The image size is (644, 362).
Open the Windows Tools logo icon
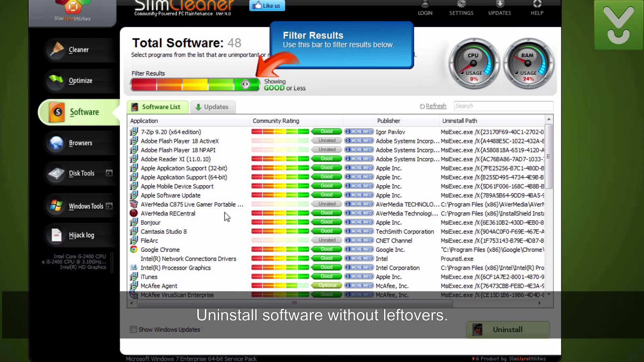[x=56, y=206]
